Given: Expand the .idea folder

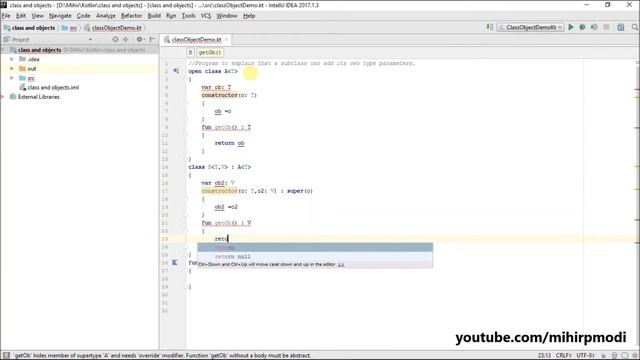Looking at the screenshot, I should [12, 59].
